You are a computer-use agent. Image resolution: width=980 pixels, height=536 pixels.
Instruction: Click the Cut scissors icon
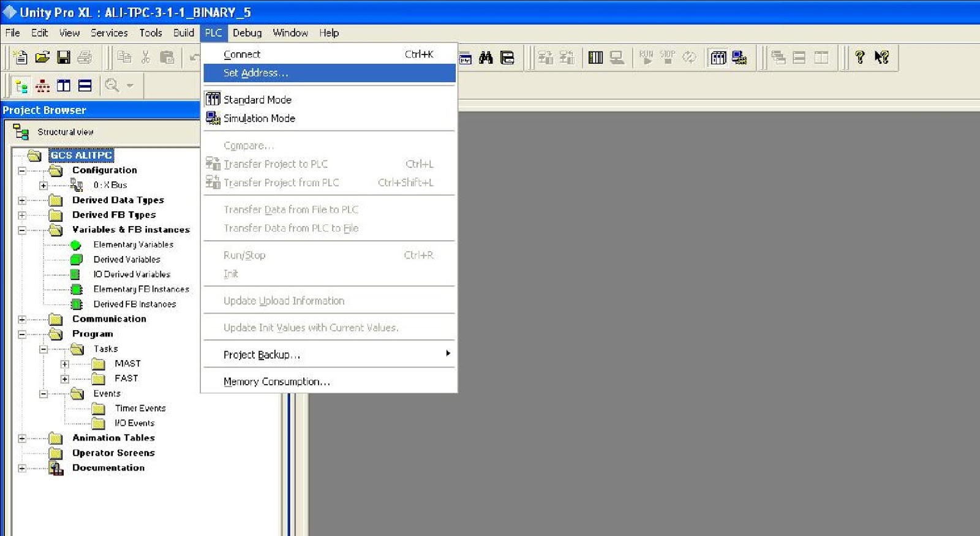145,57
